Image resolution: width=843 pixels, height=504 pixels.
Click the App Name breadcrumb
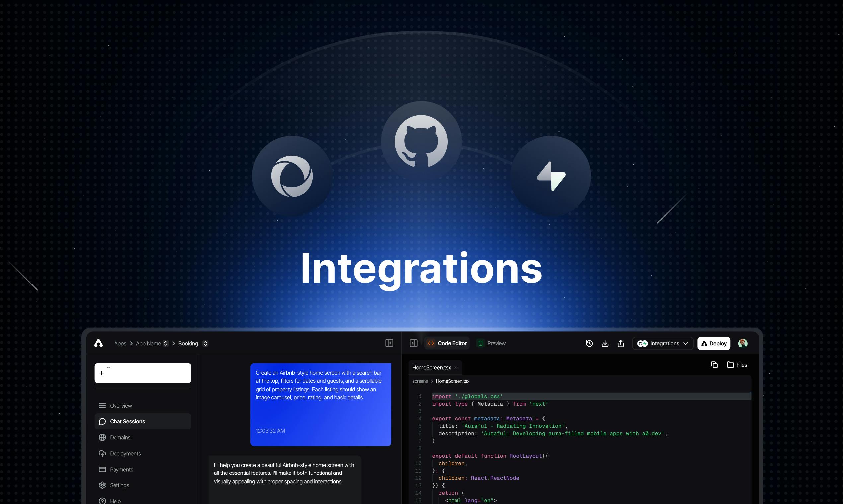click(149, 344)
